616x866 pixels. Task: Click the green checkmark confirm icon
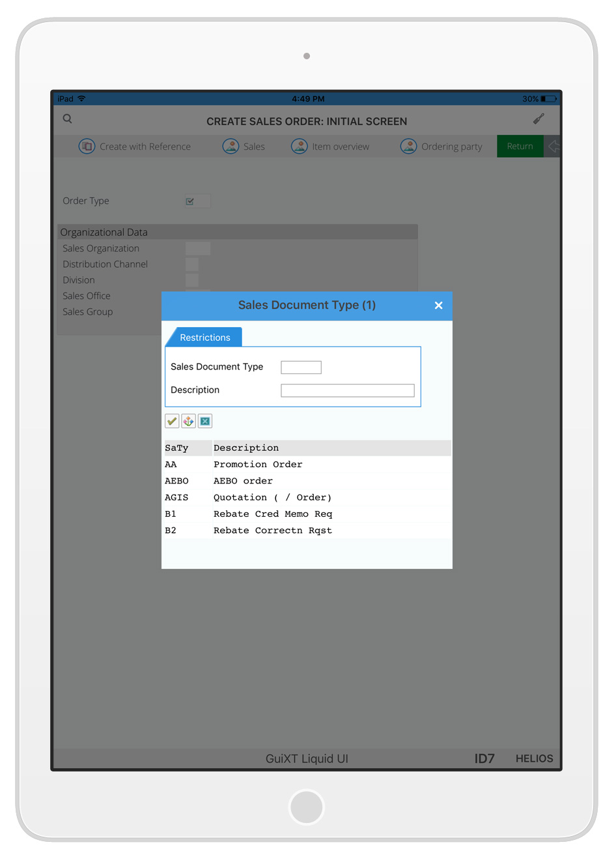click(172, 422)
